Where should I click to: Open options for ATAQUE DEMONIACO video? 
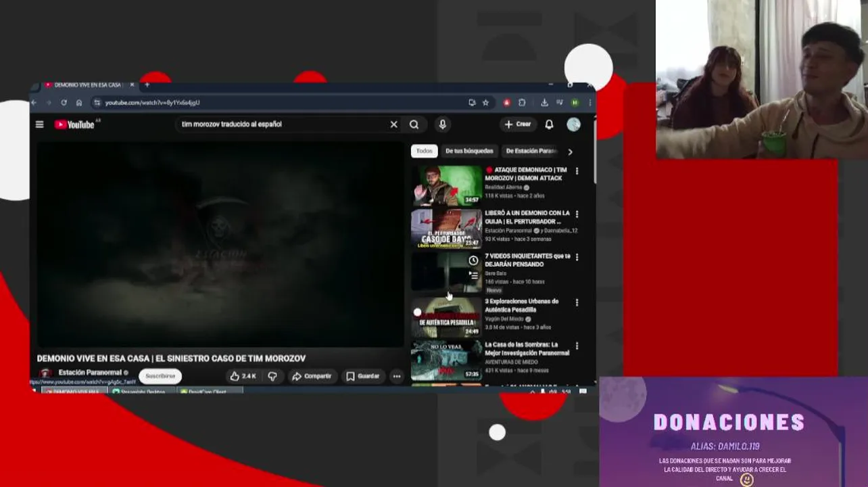tap(577, 172)
